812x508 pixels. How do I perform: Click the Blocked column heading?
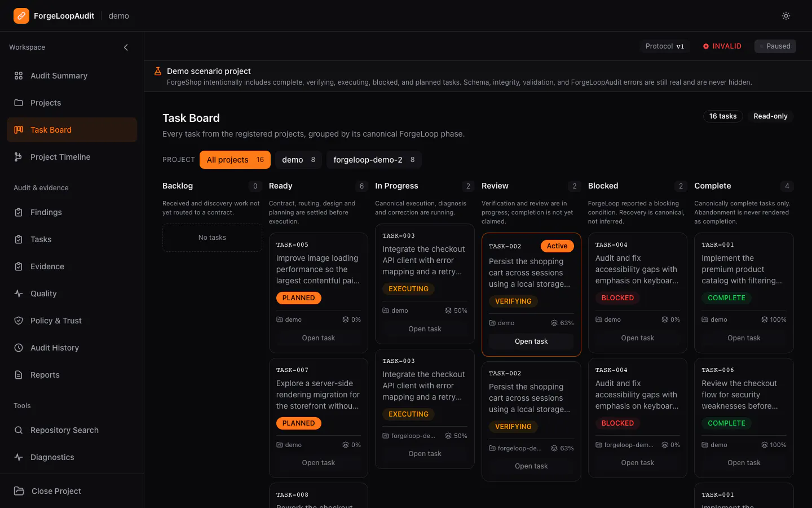pyautogui.click(x=603, y=186)
